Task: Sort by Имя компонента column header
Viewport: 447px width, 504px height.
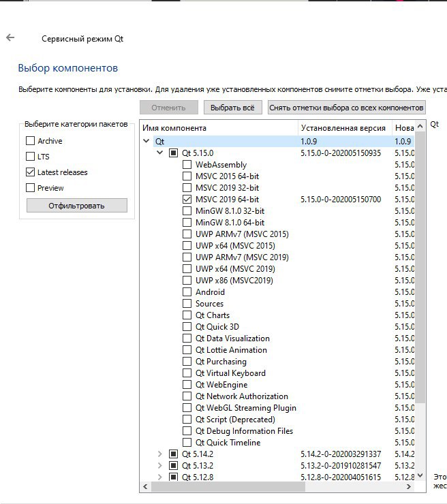Action: click(x=219, y=128)
